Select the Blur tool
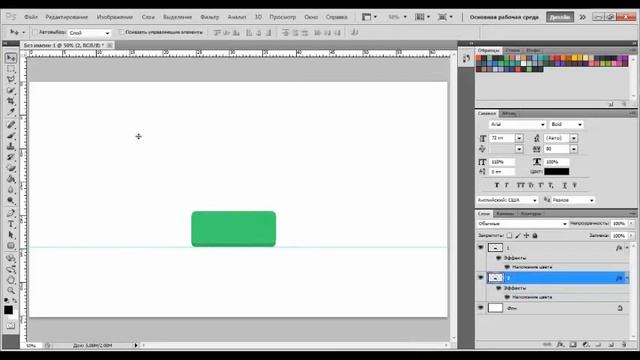 pyautogui.click(x=11, y=190)
